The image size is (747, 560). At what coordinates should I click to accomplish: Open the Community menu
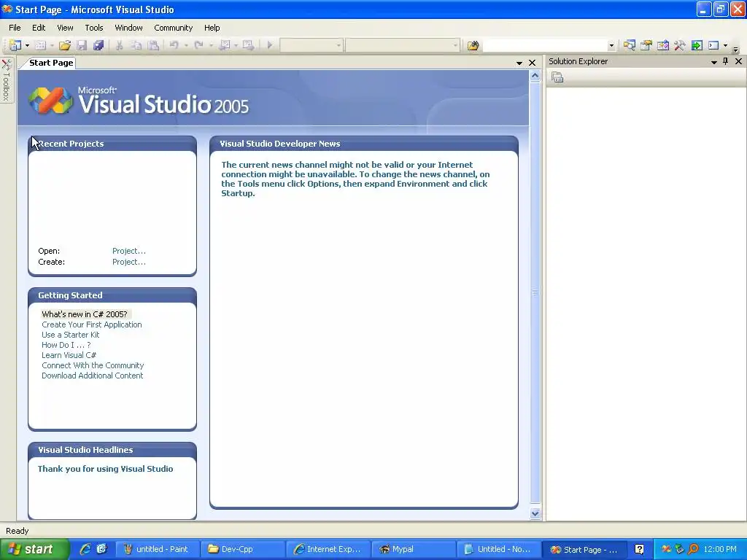coord(173,28)
